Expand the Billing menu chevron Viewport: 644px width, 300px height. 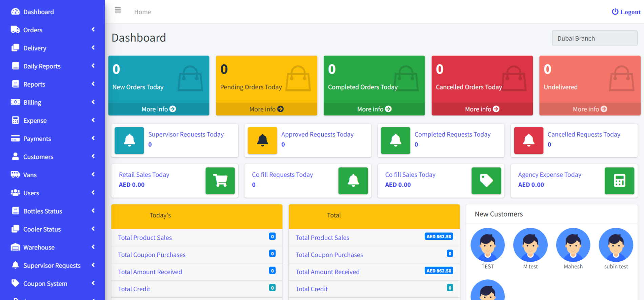click(93, 102)
